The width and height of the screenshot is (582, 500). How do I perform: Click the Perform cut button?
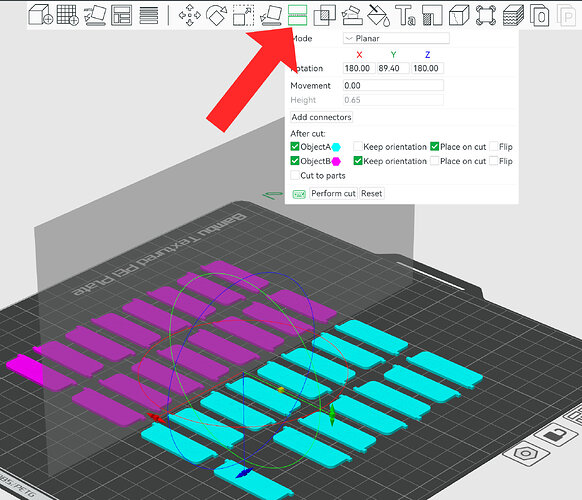333,193
